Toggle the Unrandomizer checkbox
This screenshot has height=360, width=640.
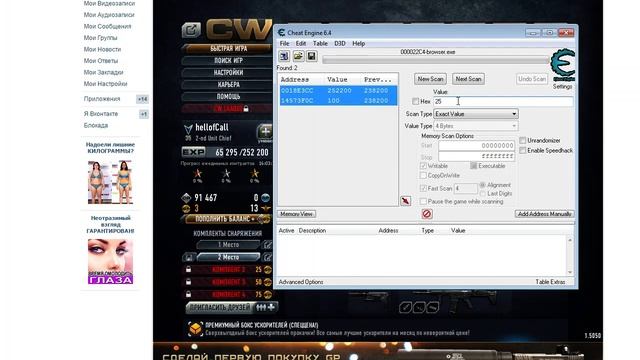(522, 140)
